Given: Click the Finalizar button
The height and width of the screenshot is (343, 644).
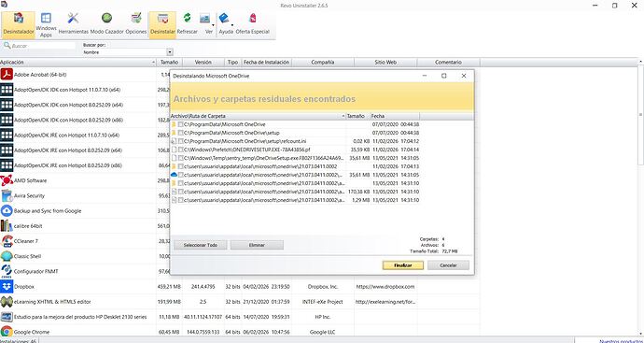Looking at the screenshot, I should (x=403, y=265).
